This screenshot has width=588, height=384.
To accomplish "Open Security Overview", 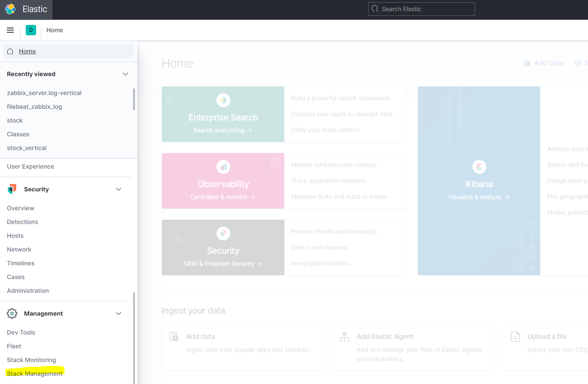I will pyautogui.click(x=21, y=208).
